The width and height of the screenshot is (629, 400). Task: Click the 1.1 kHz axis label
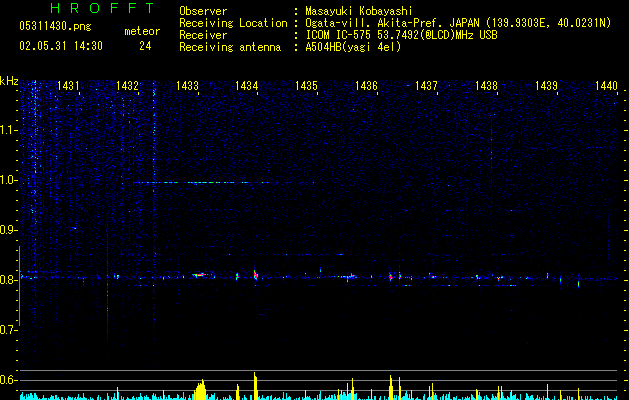tap(8, 130)
